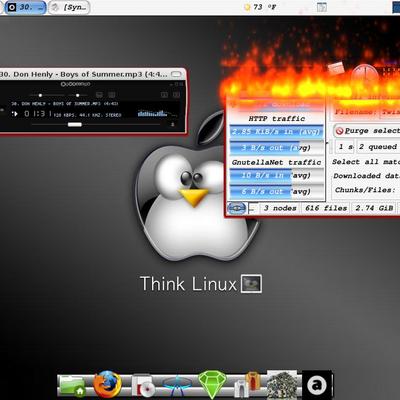Screen dimensions: 400x400
Task: Adjust the Audacious balance slider
Action: pyautogui.click(x=78, y=96)
